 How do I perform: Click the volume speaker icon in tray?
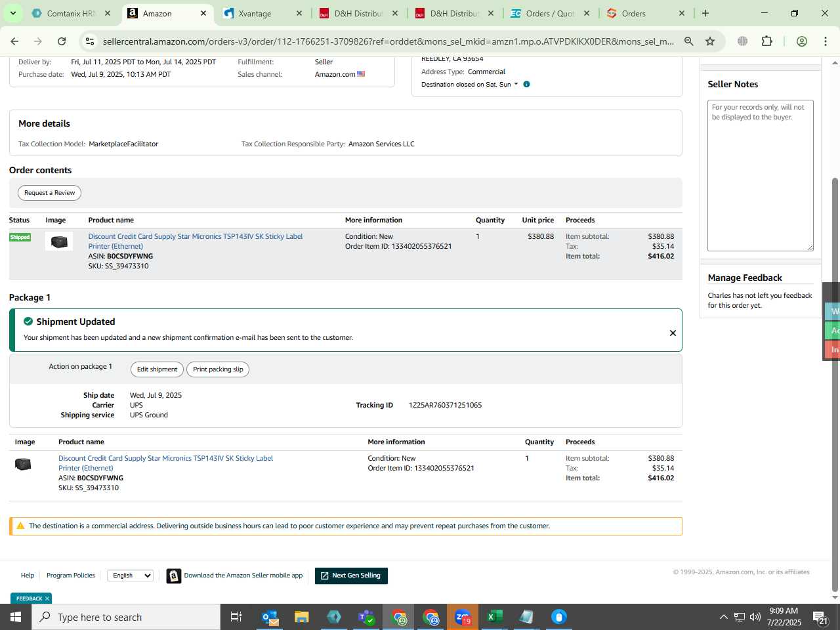[755, 617]
